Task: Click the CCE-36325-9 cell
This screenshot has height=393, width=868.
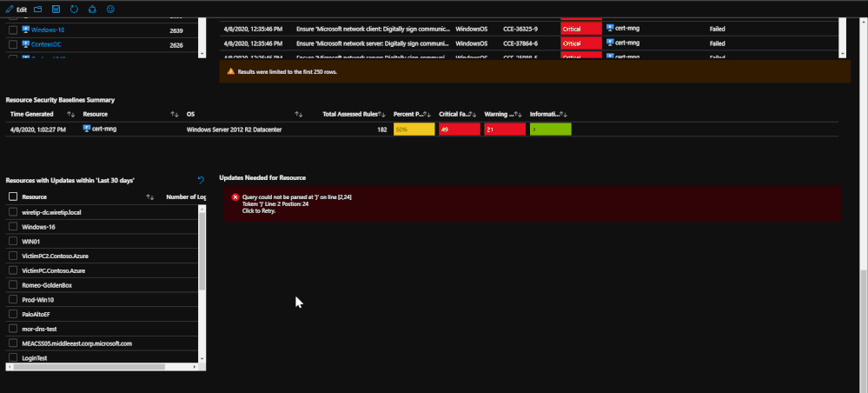Action: [520, 29]
